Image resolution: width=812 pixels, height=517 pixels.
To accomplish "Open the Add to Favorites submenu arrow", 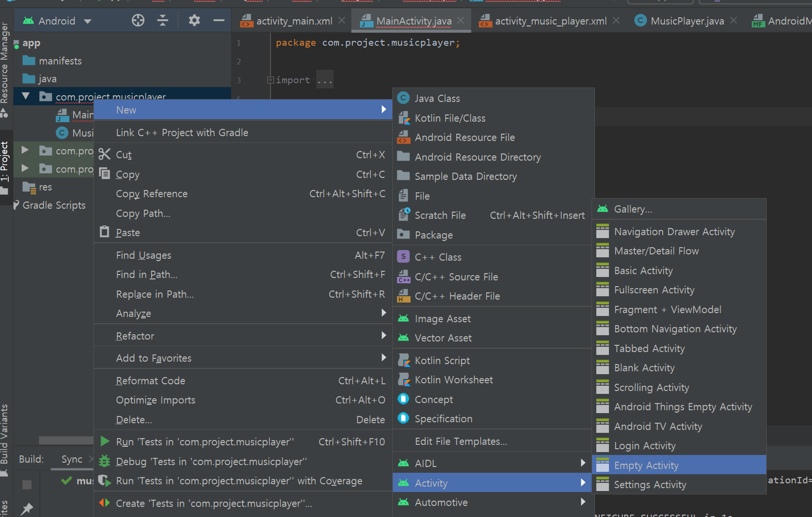I will pos(384,357).
